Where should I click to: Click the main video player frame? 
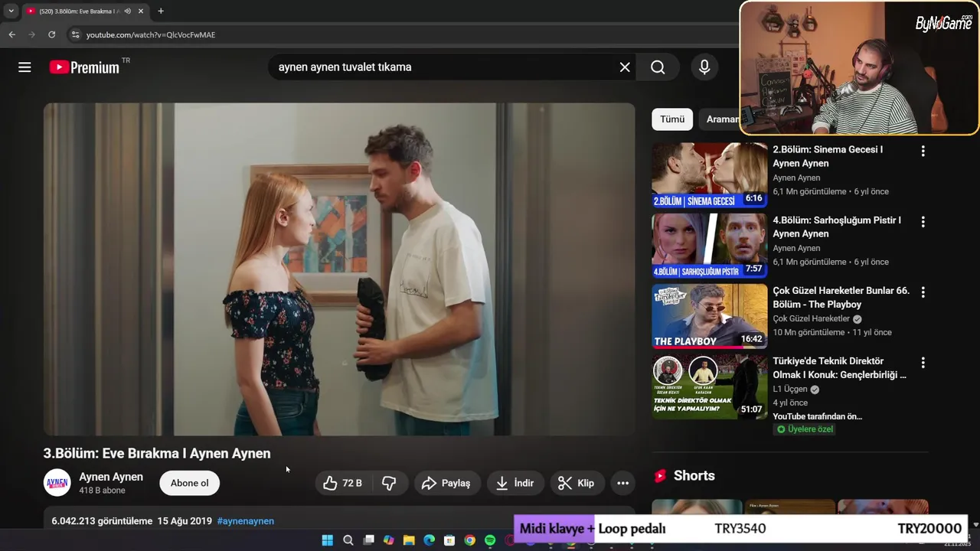point(339,269)
